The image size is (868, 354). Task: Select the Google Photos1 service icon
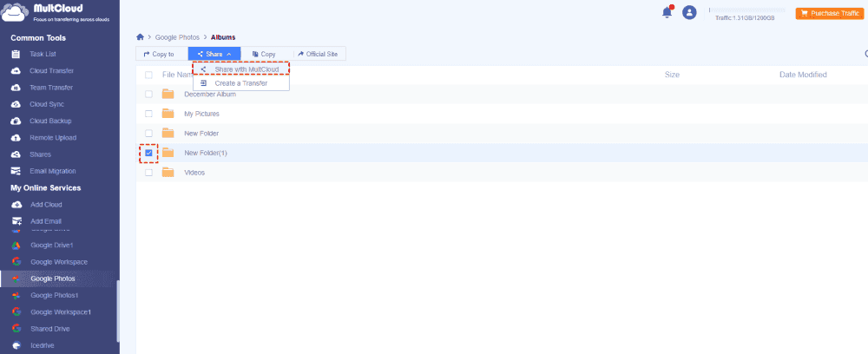coord(16,295)
